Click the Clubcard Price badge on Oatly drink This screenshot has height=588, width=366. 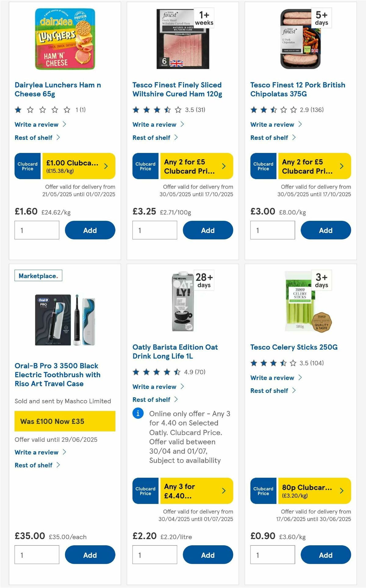[x=145, y=491]
